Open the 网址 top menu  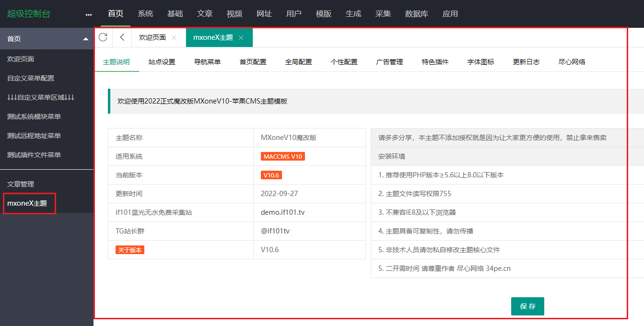click(264, 14)
